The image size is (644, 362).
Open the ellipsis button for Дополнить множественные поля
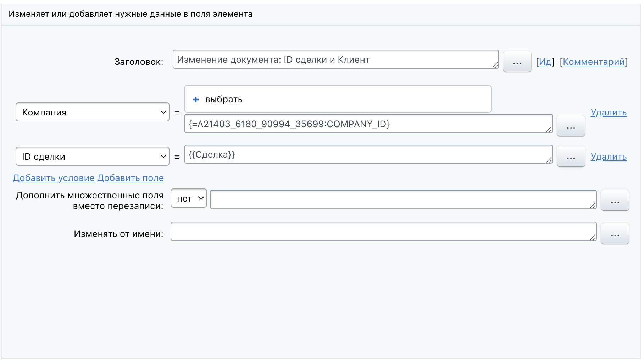point(615,200)
